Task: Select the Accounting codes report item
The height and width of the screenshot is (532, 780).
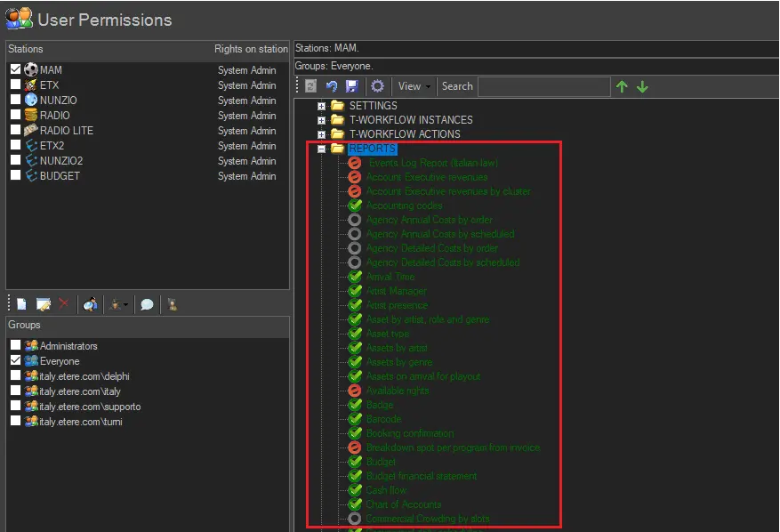Action: [x=404, y=206]
